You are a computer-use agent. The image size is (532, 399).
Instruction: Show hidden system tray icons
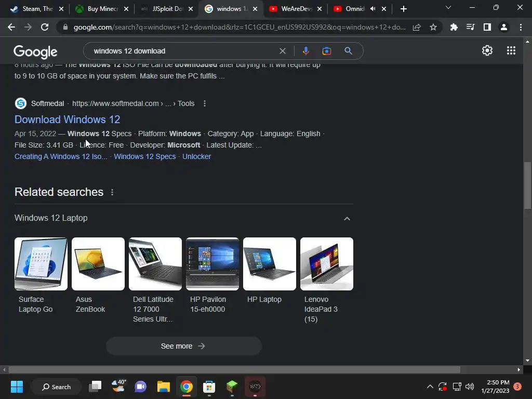point(430,387)
